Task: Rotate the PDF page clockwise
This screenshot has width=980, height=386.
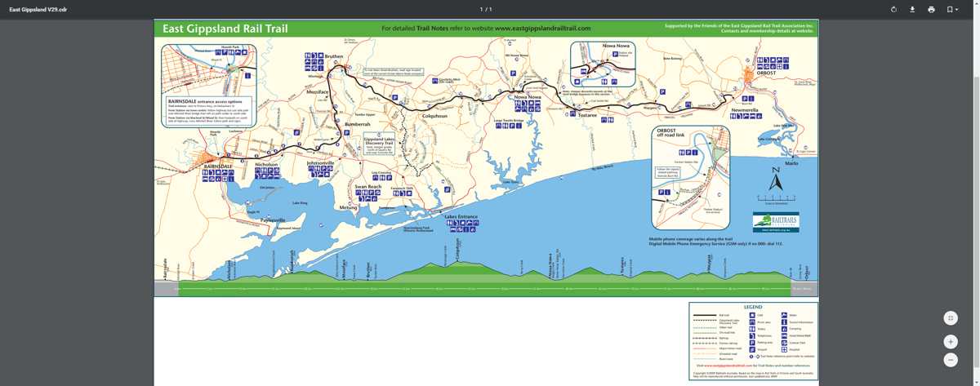Action: point(893,9)
